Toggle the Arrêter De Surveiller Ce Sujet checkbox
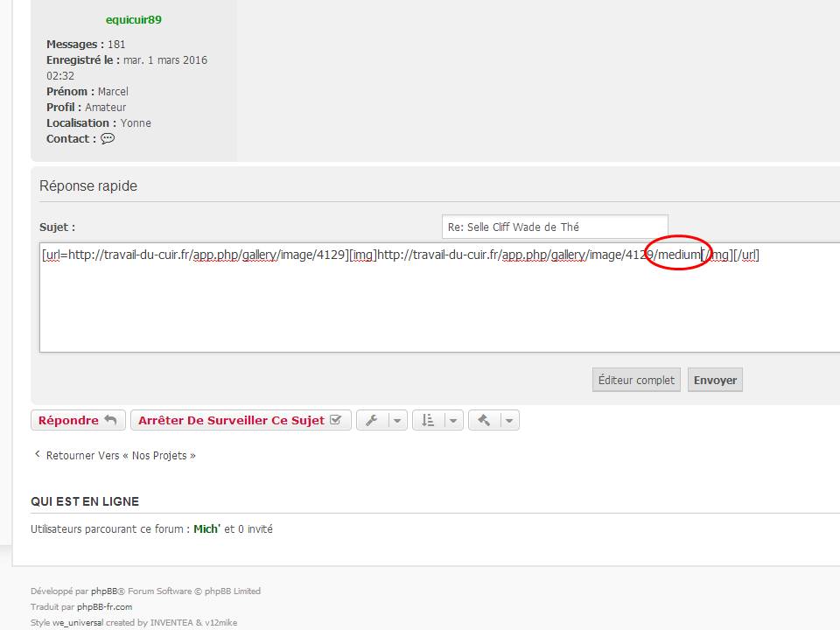This screenshot has width=840, height=630. pyautogui.click(x=335, y=421)
